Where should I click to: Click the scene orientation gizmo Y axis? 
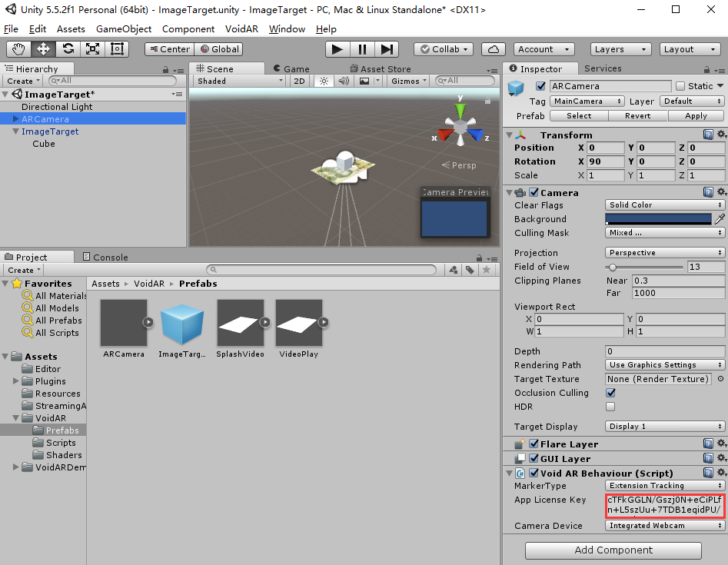coord(460,109)
